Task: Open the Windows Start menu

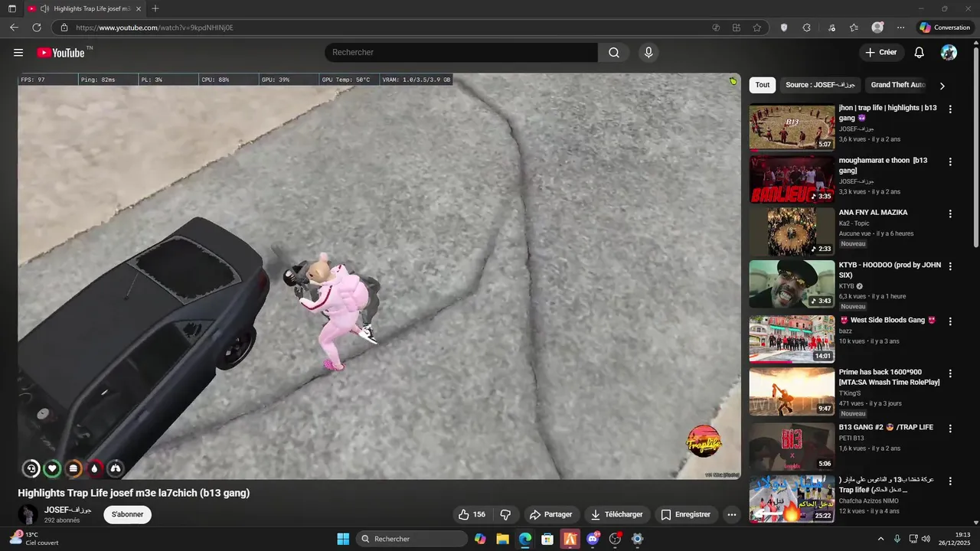Action: coord(343,539)
